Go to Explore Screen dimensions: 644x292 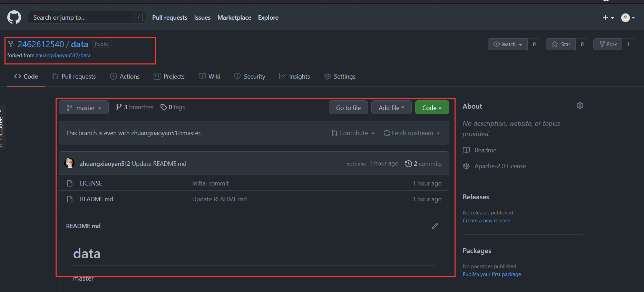coord(268,18)
